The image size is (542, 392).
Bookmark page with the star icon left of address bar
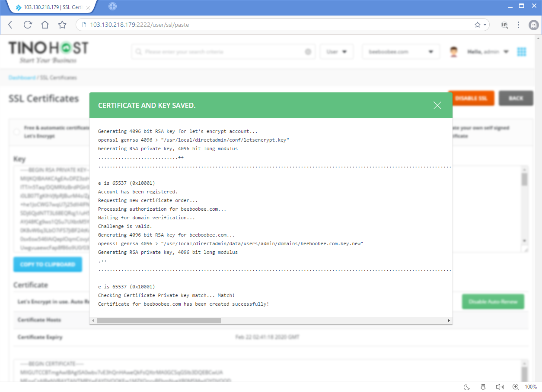click(62, 25)
